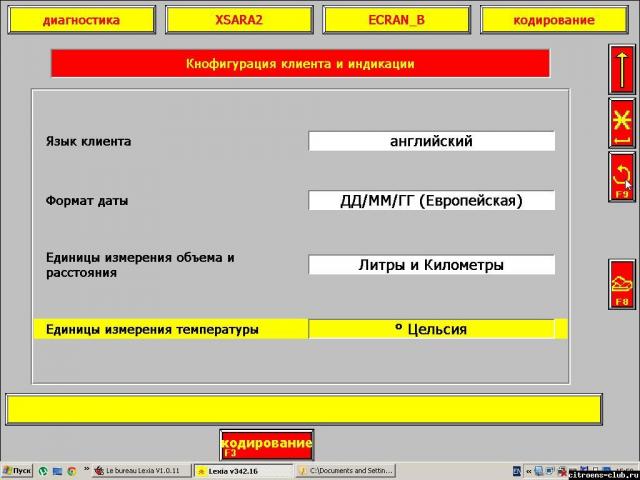Screen dimensions: 640x480
Task: Expand the quick launch chevron
Action: click(x=86, y=469)
